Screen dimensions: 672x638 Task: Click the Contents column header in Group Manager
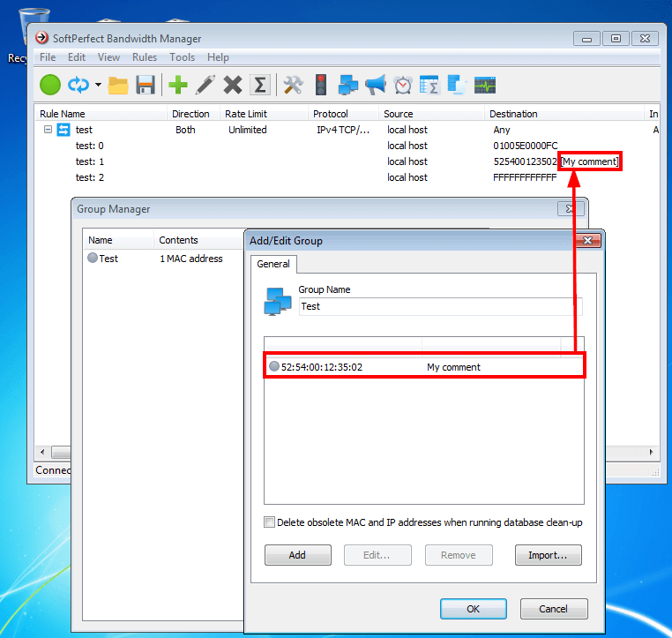[198, 240]
